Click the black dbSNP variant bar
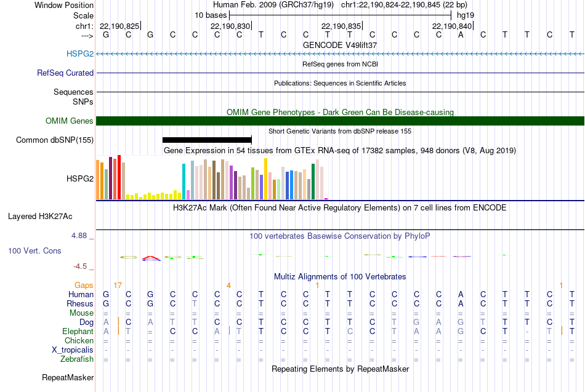Image resolution: width=585 pixels, height=392 pixels. pos(207,140)
